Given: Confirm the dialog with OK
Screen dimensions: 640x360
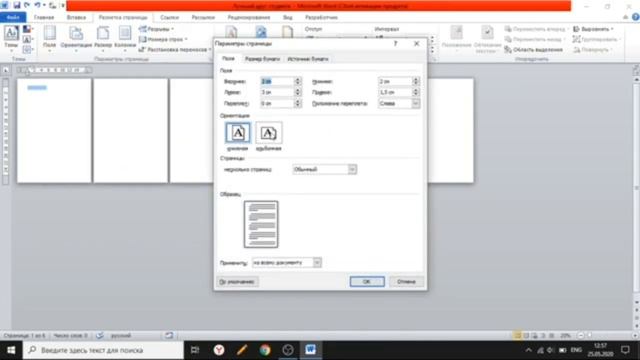Looking at the screenshot, I should coord(367,282).
